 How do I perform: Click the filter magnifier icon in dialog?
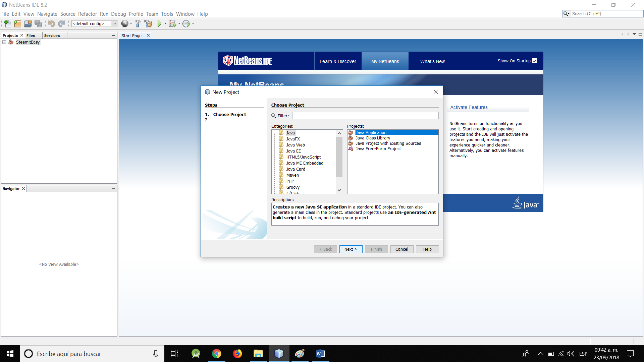pos(273,116)
